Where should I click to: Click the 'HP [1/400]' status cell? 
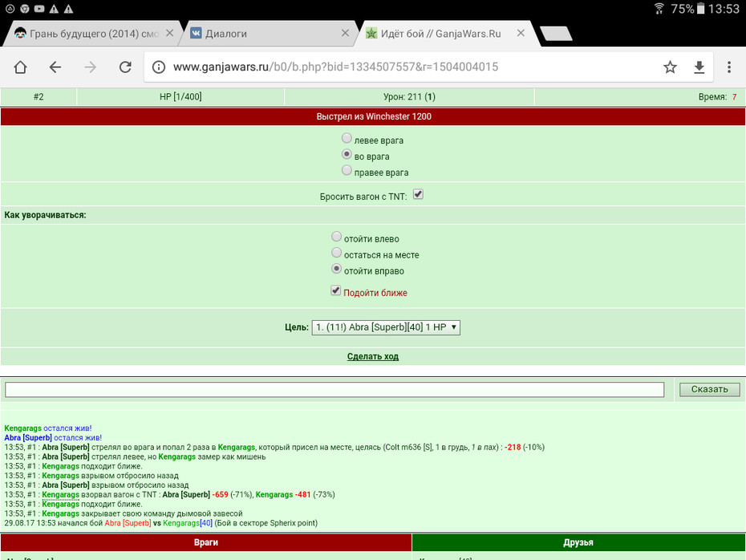[180, 96]
